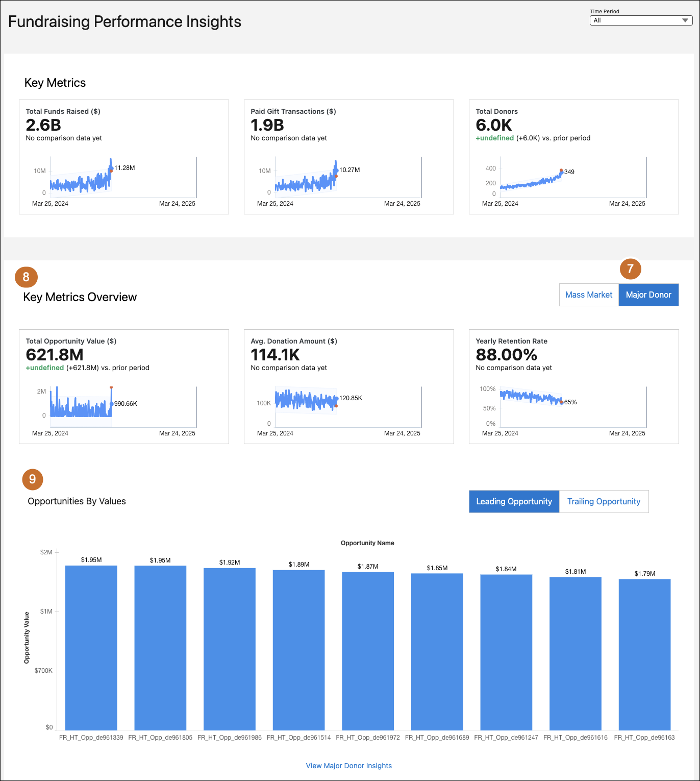Click the numbered badge 7 annotation
The height and width of the screenshot is (781, 700).
tap(630, 268)
